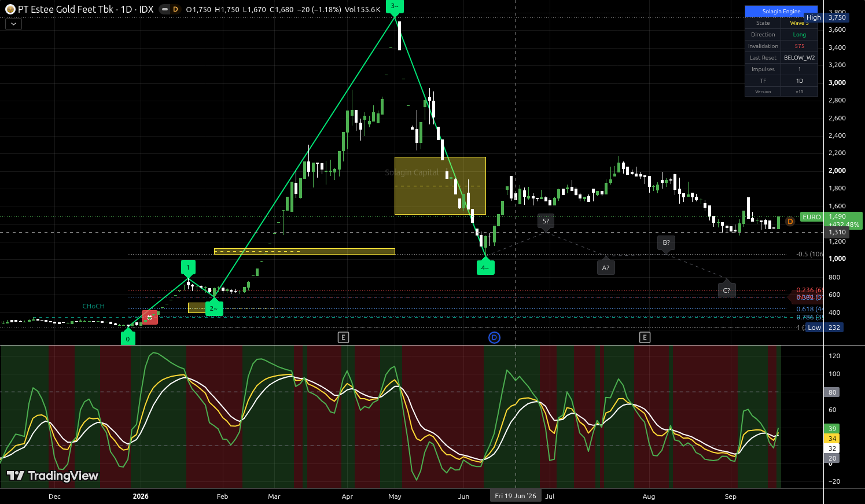Click the white 32 oscillator value label

click(832, 448)
